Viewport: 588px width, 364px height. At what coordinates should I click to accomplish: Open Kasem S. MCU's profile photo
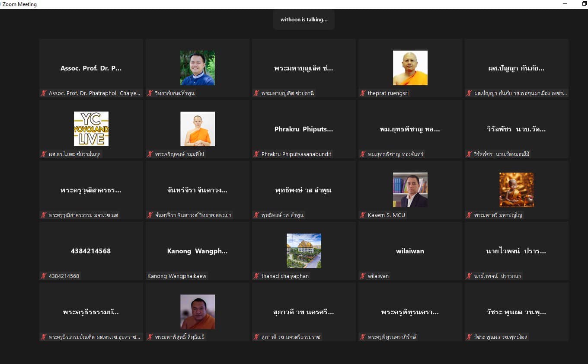[x=410, y=190]
